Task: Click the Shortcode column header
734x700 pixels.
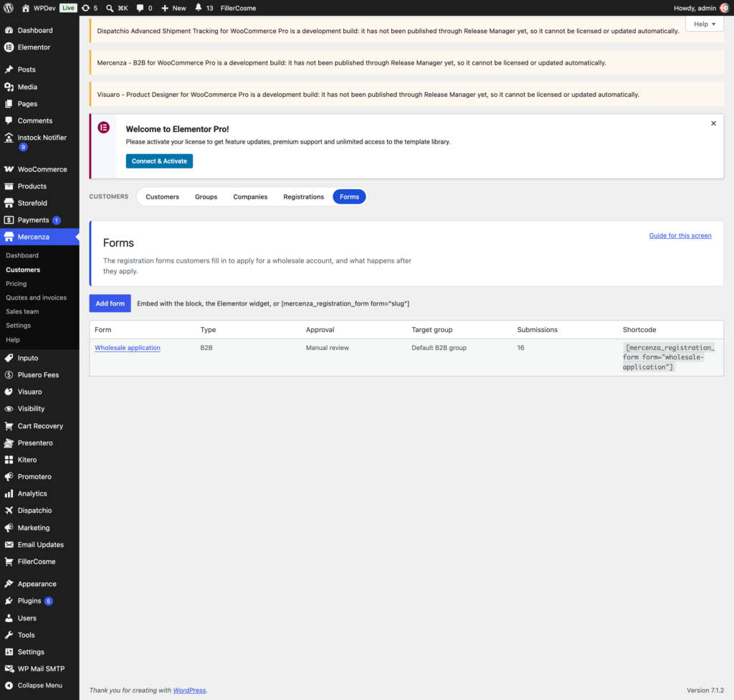Action: (639, 329)
